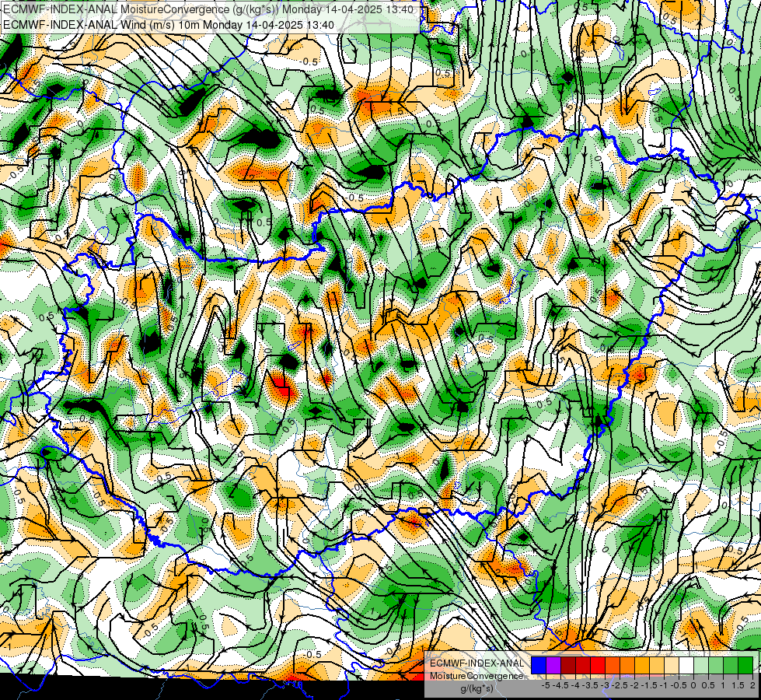
Task: Click ECMWF-INDEX-ANAL label in the legend box
Action: (x=477, y=663)
